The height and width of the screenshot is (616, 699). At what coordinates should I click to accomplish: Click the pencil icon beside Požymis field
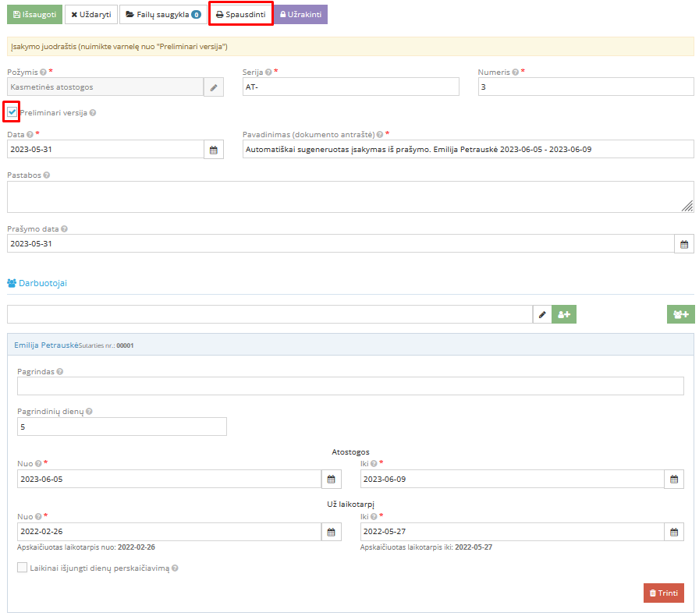point(213,87)
